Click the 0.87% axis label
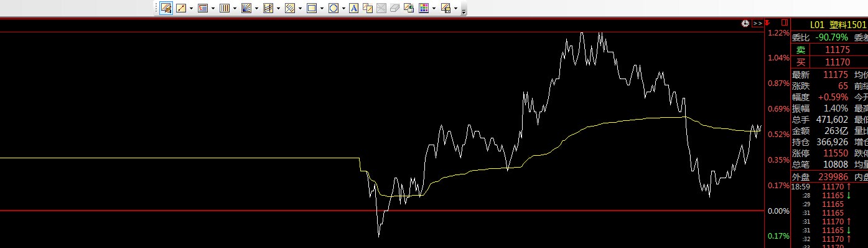The image size is (868, 248). tap(778, 83)
